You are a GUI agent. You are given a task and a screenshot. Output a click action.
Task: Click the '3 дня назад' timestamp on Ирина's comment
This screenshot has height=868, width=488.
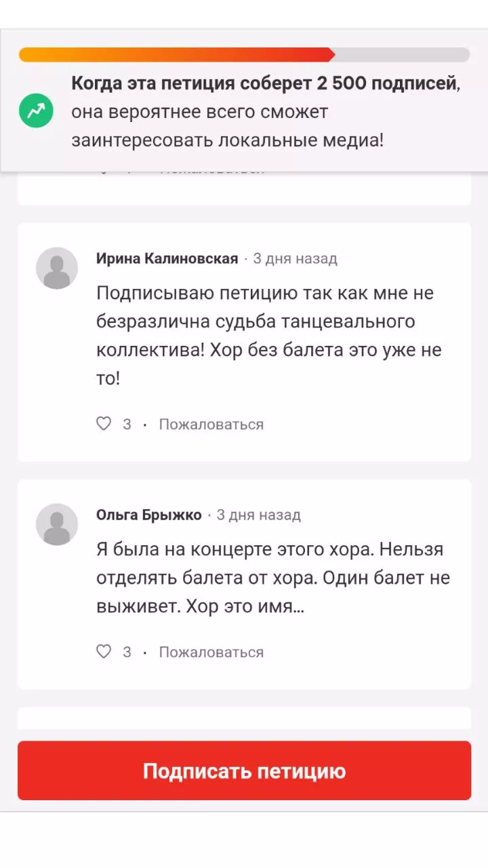(x=295, y=258)
